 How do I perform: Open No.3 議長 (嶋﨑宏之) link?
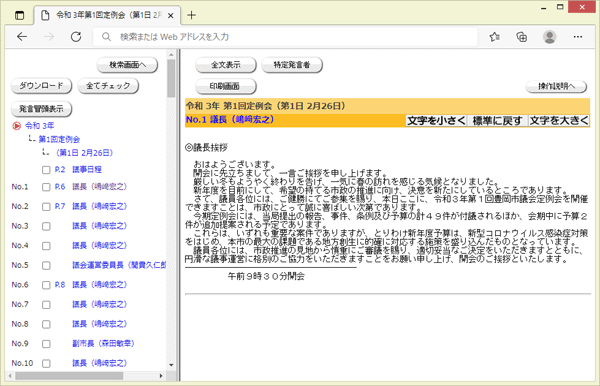pos(99,226)
